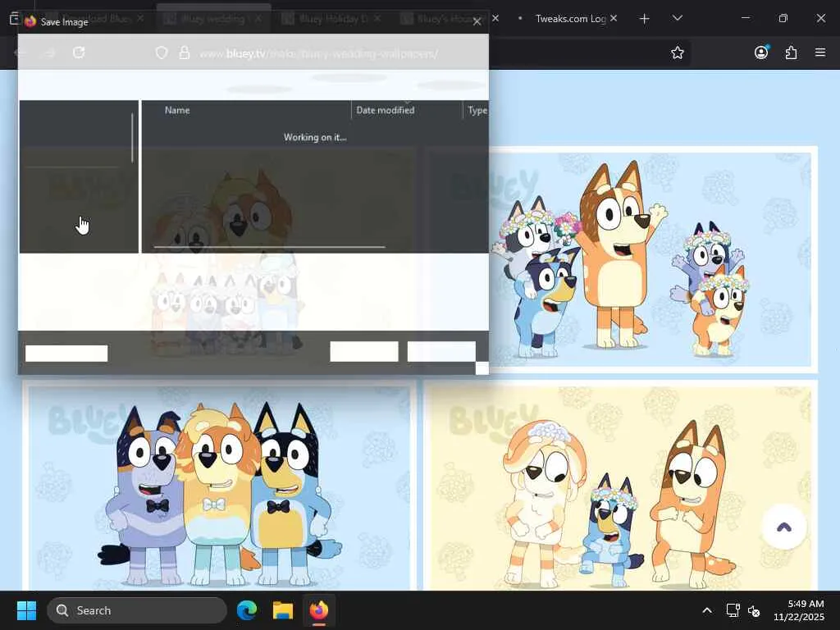
Task: Close the Save Image dialog
Action: pos(477,22)
